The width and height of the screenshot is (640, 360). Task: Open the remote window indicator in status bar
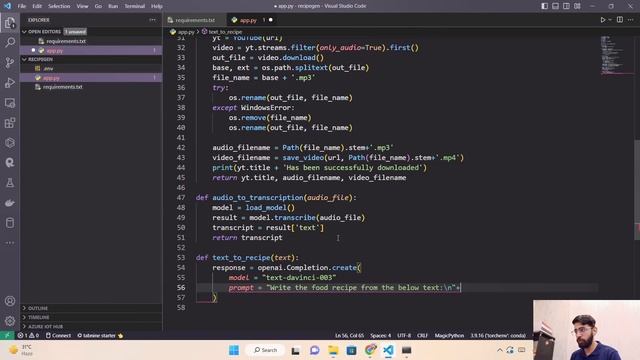(x=7, y=336)
